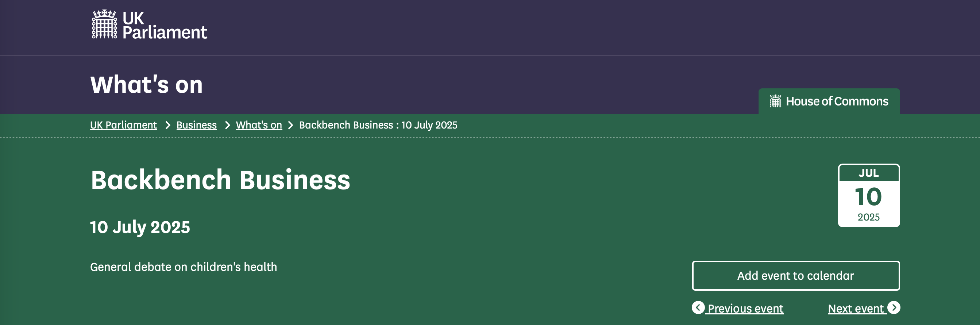Viewport: 980px width, 325px height.
Task: Click the What's on page heading
Action: [x=146, y=84]
